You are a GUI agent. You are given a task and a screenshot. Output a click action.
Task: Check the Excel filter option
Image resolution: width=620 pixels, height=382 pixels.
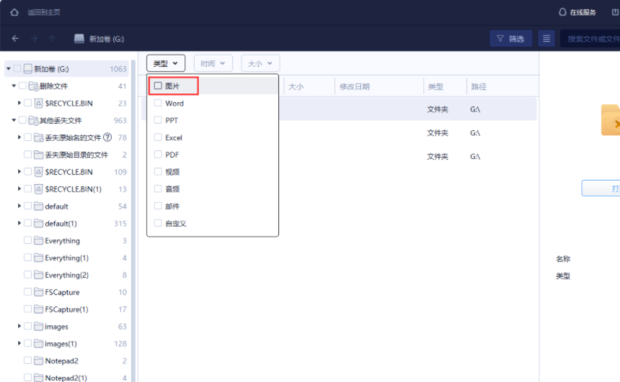coord(158,137)
